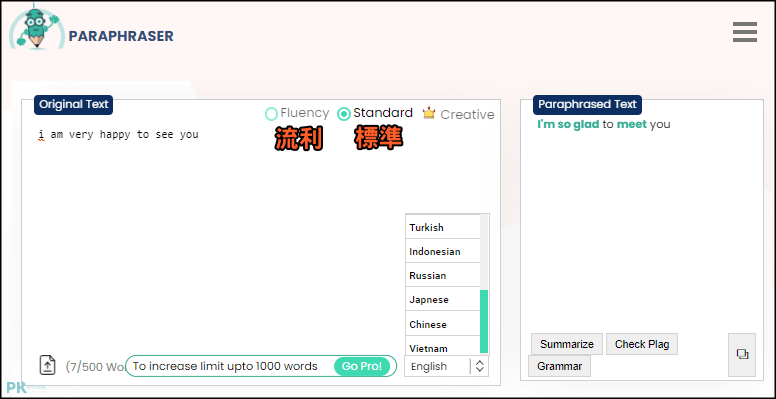Select Chinese from the language list
The height and width of the screenshot is (399, 776).
point(443,324)
